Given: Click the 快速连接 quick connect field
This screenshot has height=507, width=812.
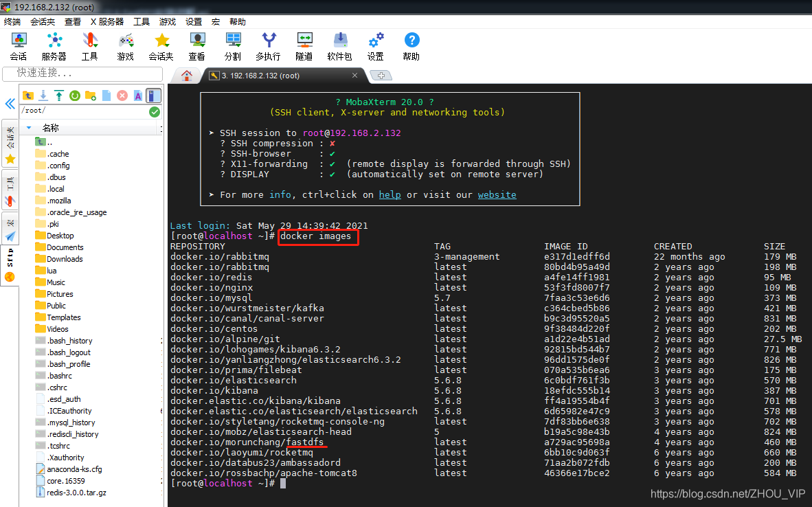Looking at the screenshot, I should (82, 73).
